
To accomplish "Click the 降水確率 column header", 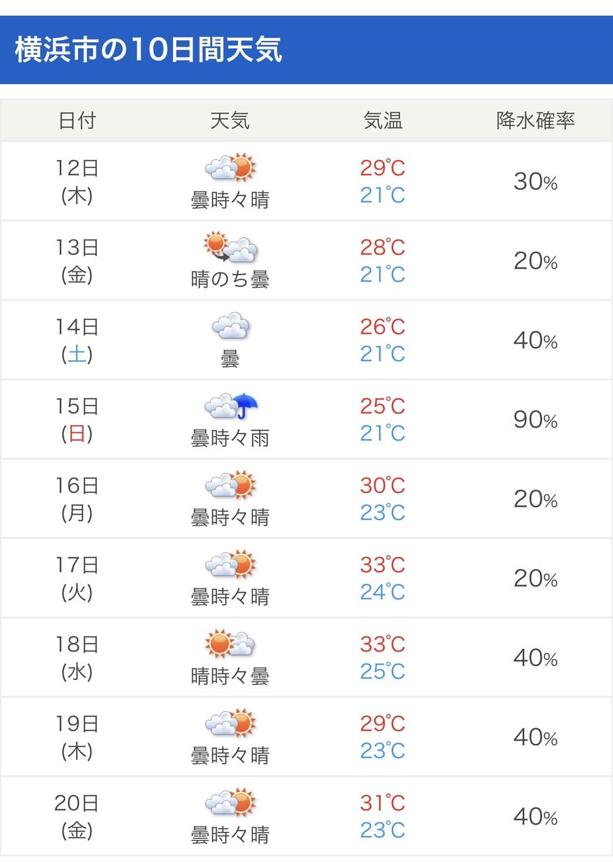I will point(536,121).
